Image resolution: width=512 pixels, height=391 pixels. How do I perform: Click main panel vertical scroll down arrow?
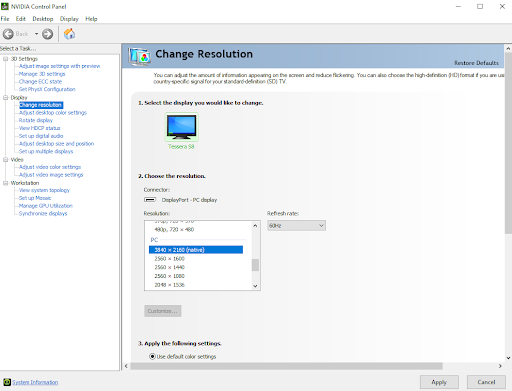pyautogui.click(x=508, y=358)
